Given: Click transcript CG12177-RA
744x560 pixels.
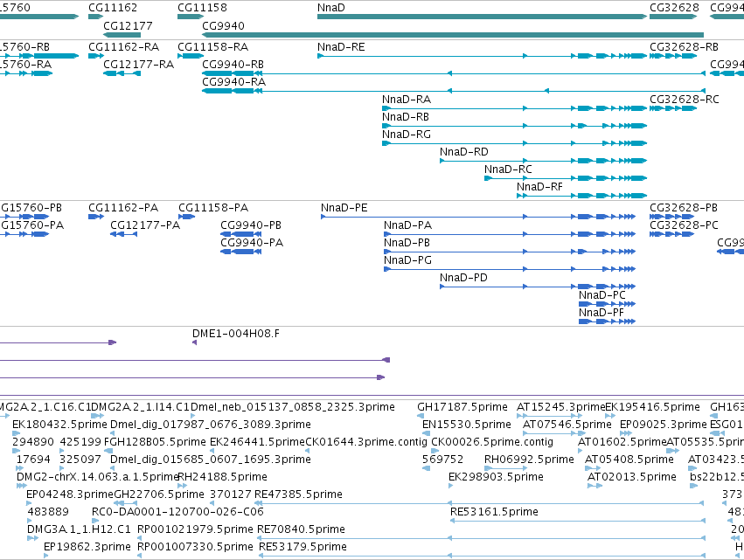Looking at the screenshot, I should coord(122,73).
